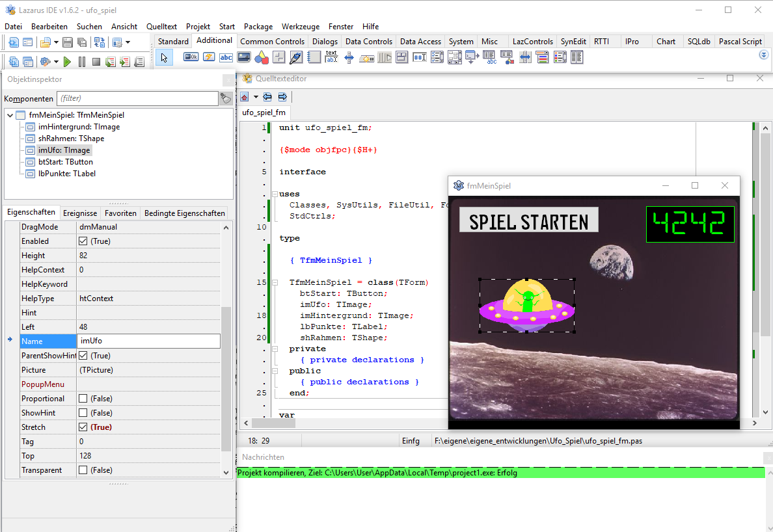Choose the TImage component in the palette

click(244, 57)
